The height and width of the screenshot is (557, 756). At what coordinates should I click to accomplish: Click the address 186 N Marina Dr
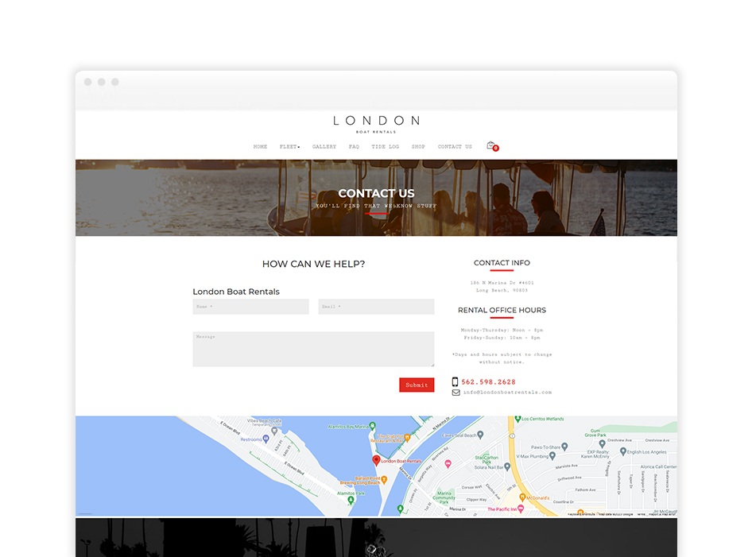502,283
